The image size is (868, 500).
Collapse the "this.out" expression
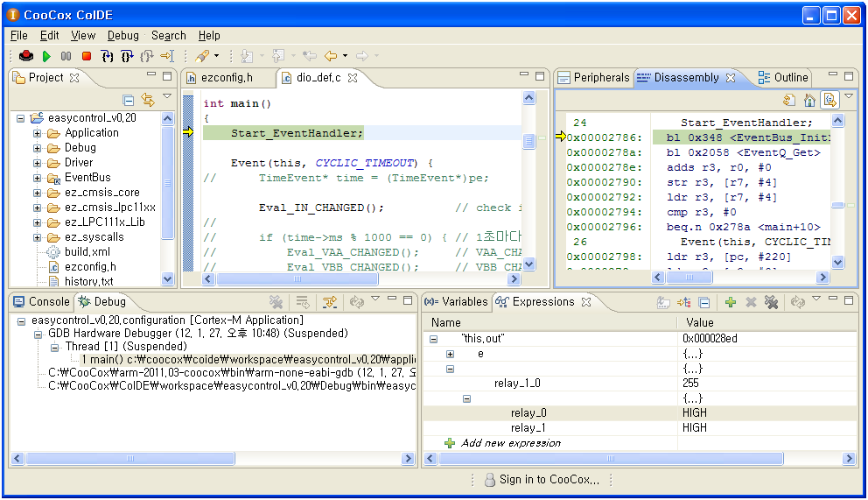433,339
